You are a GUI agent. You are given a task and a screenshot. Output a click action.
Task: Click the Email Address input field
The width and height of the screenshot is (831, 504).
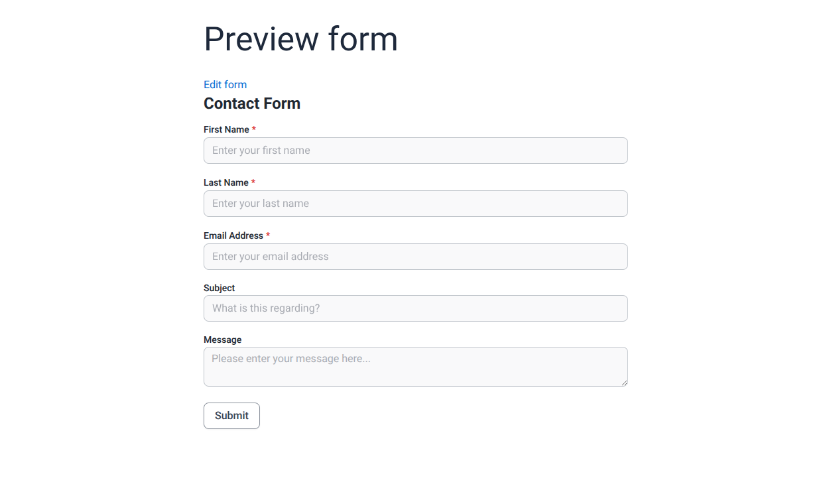coord(415,257)
